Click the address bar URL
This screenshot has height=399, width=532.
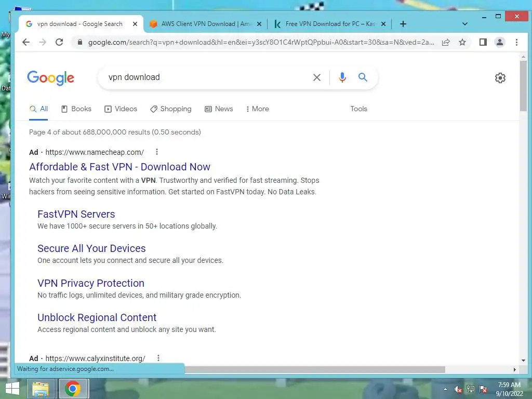261,42
